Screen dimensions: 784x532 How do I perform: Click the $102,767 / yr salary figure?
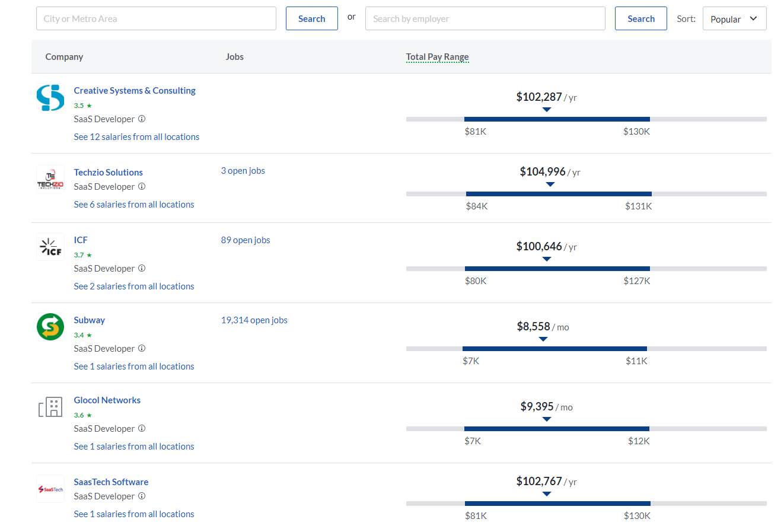click(x=546, y=482)
